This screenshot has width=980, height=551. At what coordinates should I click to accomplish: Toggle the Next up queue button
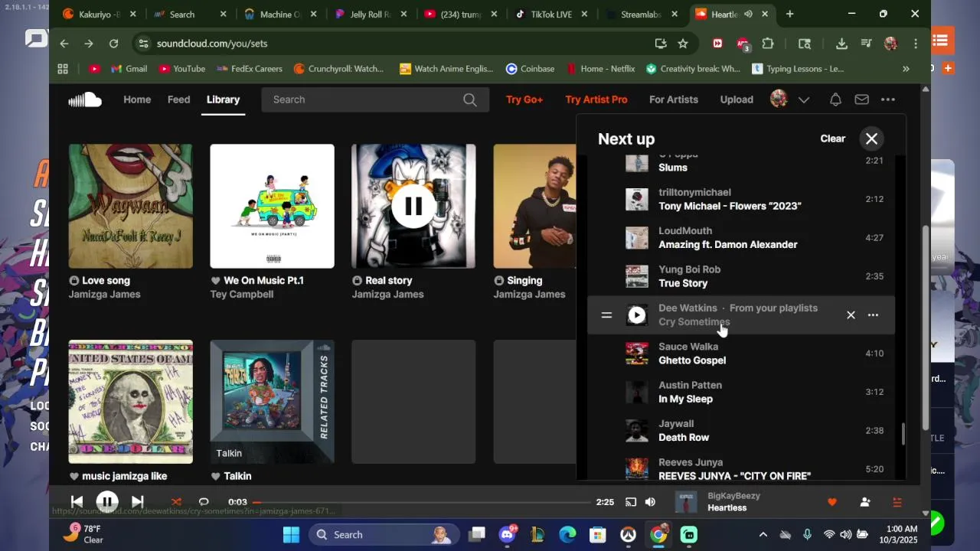tap(897, 502)
